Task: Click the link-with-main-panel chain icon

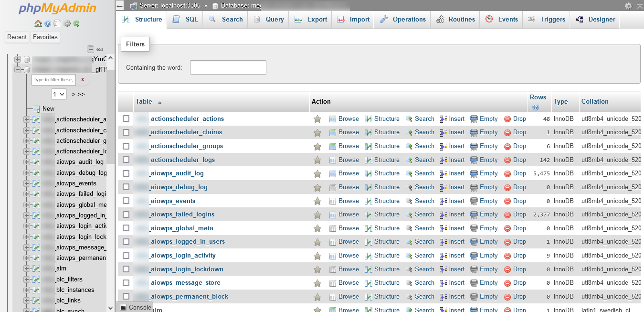Action: click(x=100, y=49)
